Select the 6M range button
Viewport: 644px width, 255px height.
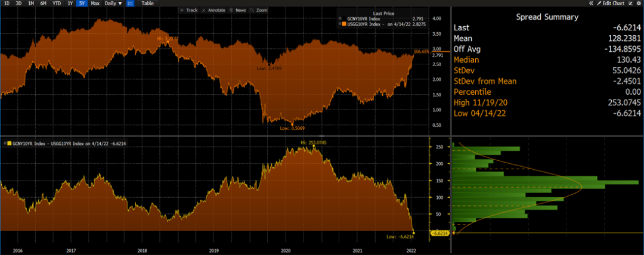[x=43, y=3]
